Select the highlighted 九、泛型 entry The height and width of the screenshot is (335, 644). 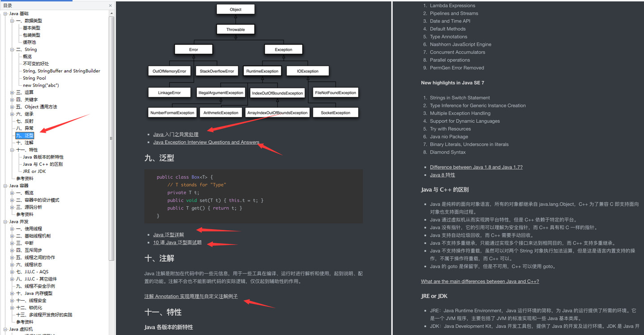pyautogui.click(x=24, y=135)
